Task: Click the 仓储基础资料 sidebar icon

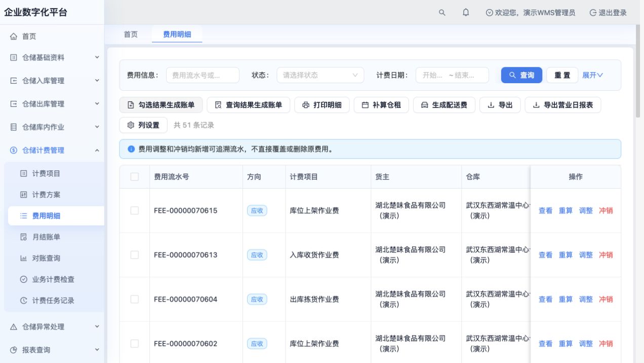Action: (14, 58)
